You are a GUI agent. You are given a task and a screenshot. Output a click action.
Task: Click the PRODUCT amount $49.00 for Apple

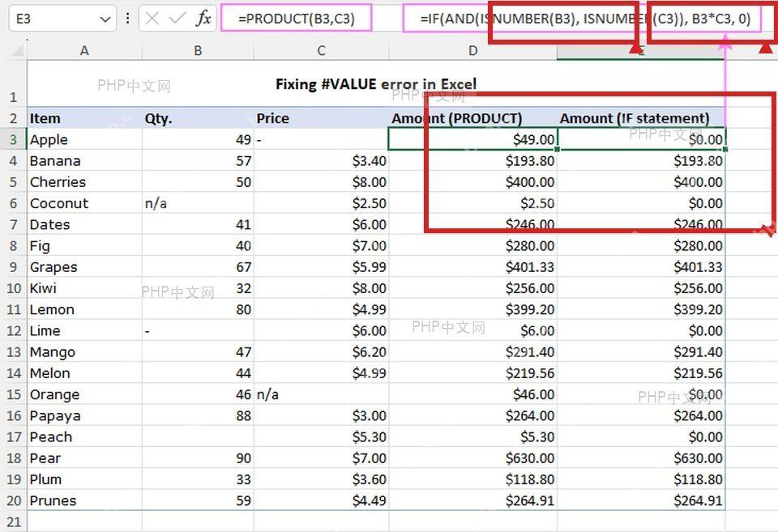pyautogui.click(x=472, y=139)
